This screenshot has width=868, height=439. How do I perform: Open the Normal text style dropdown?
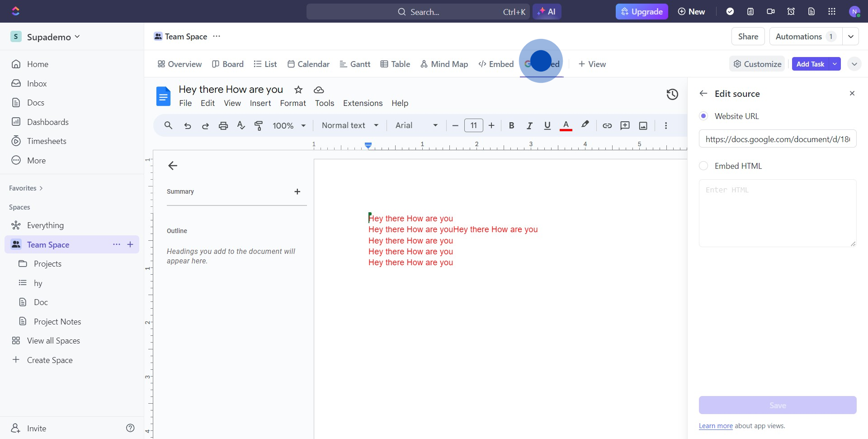(x=350, y=126)
